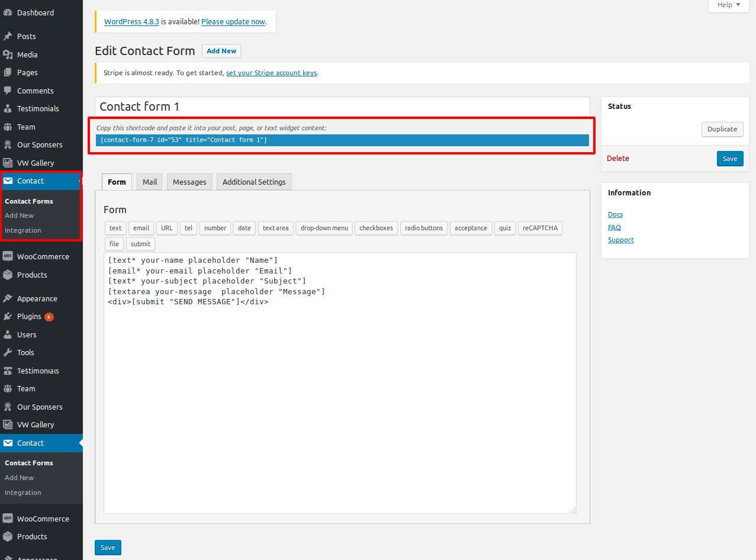Expand the Help dropdown

coord(728,5)
